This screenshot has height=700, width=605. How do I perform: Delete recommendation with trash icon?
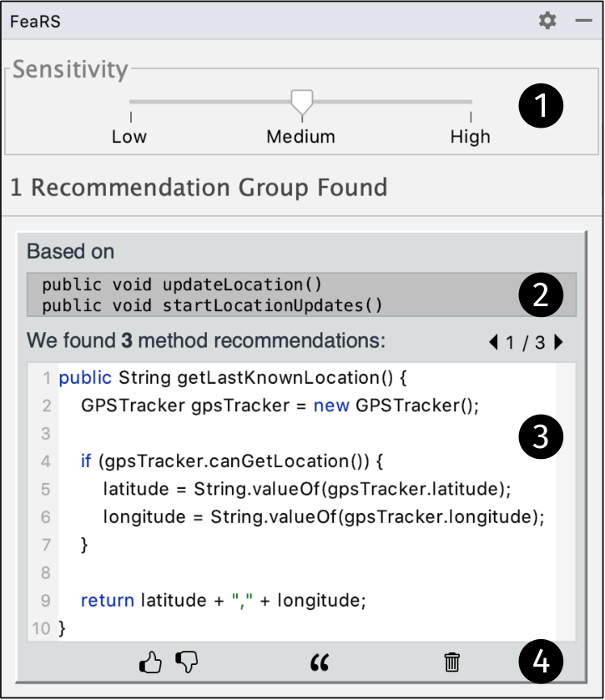[451, 662]
